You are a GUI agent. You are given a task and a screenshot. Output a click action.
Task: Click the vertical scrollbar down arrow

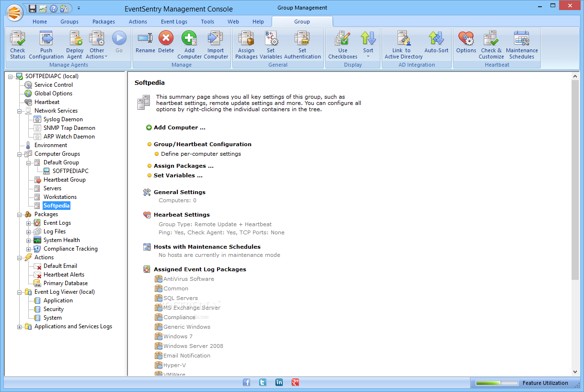click(575, 371)
